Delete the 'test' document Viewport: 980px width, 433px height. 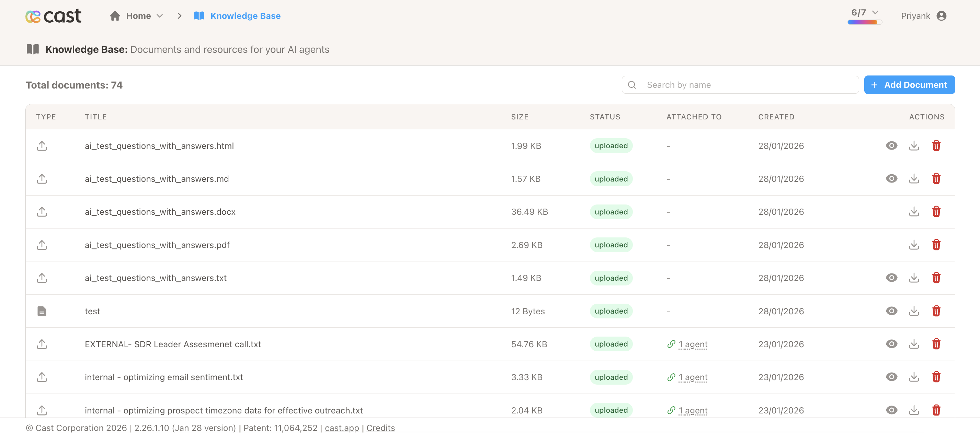[936, 311]
